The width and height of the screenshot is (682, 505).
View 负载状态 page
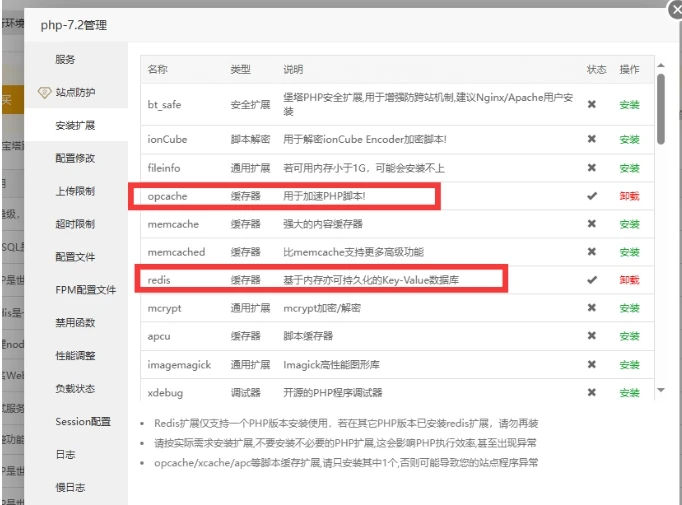pos(75,388)
